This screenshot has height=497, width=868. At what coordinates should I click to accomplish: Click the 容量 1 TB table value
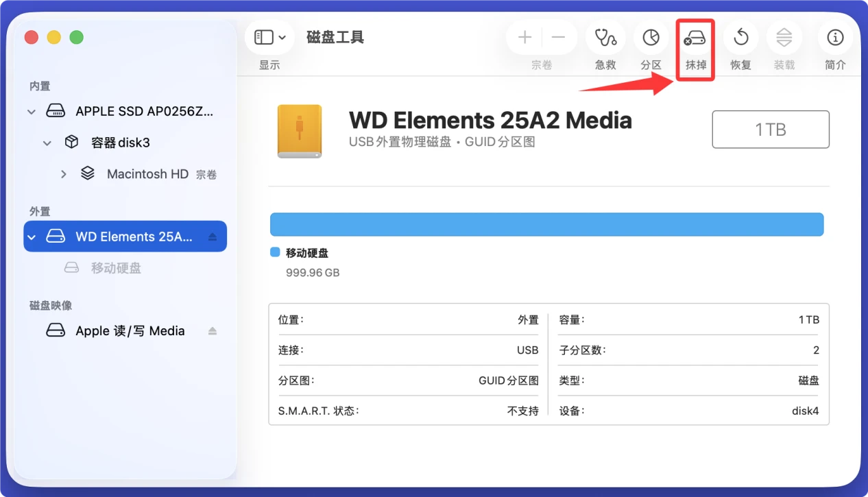(809, 320)
